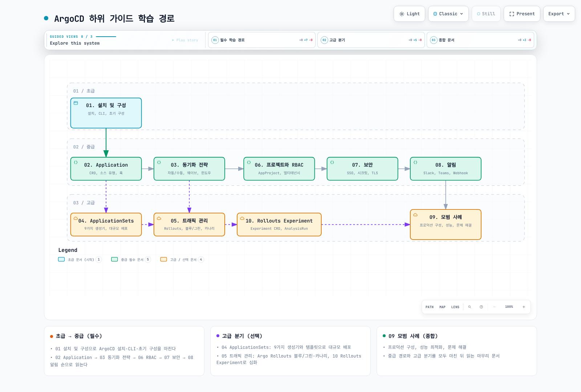Toggle legend item 초급 문서 (시작)
This screenshot has height=392, width=581.
coord(80,260)
